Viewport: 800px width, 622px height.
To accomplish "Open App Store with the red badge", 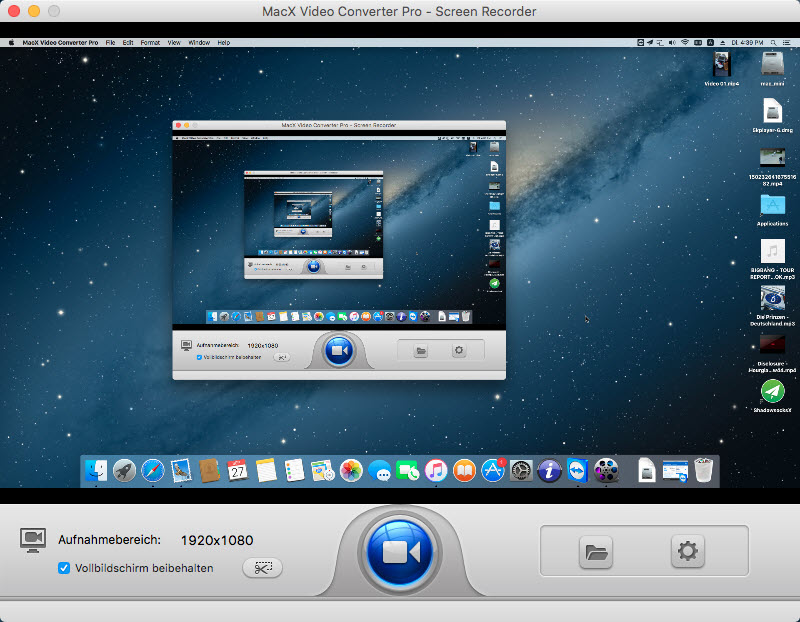I will coord(493,470).
